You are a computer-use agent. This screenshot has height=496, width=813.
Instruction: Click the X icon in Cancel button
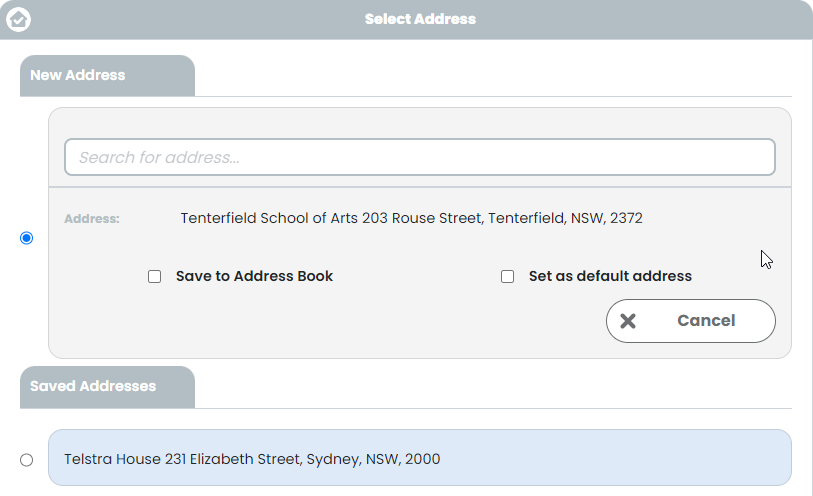[x=628, y=321]
